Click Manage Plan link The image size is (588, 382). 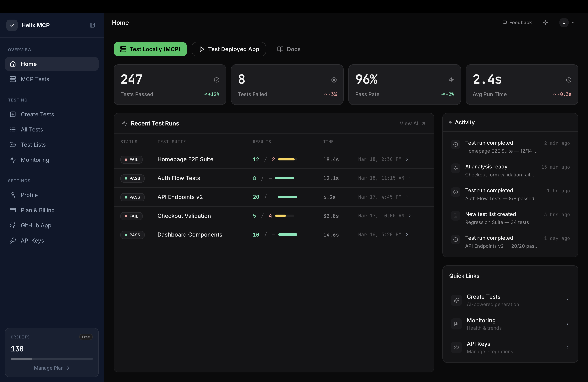coord(51,368)
